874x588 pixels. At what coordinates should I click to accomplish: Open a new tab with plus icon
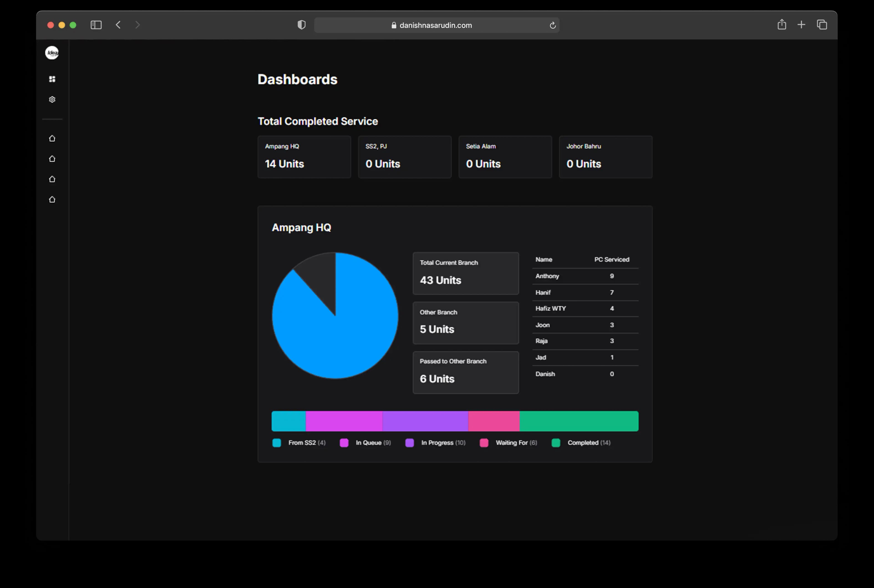point(801,25)
